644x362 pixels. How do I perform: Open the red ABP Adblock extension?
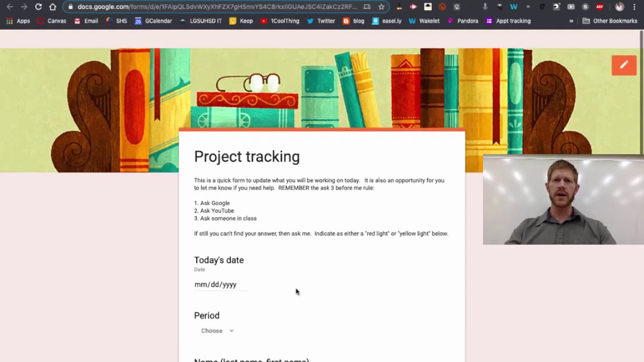click(x=600, y=7)
